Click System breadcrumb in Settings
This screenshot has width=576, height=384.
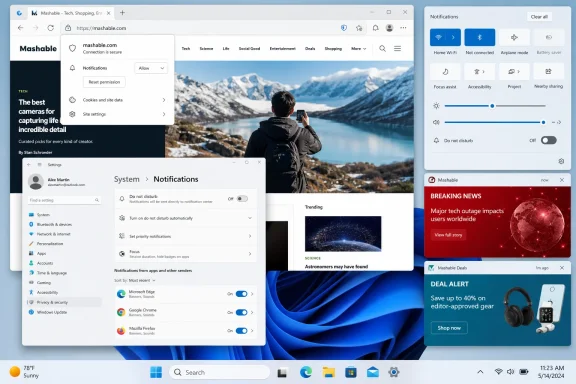(x=127, y=179)
